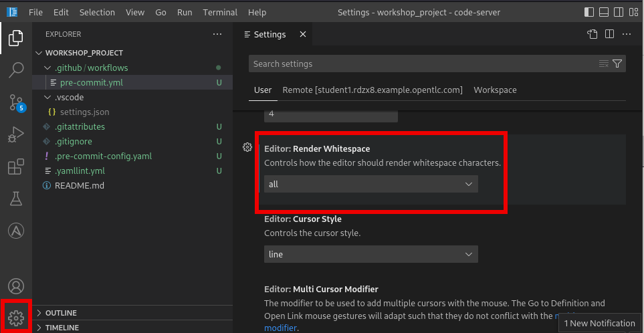Open the File menu
644x333 pixels.
[35, 12]
